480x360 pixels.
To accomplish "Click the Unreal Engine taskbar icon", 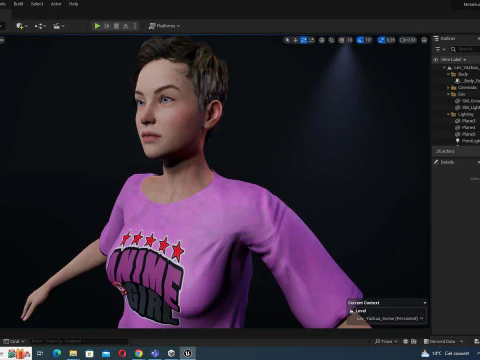I will (x=188, y=353).
